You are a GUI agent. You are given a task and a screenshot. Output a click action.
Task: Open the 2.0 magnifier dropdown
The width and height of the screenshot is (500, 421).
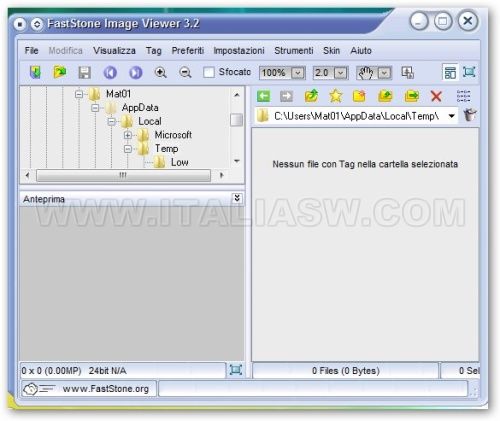tap(340, 73)
